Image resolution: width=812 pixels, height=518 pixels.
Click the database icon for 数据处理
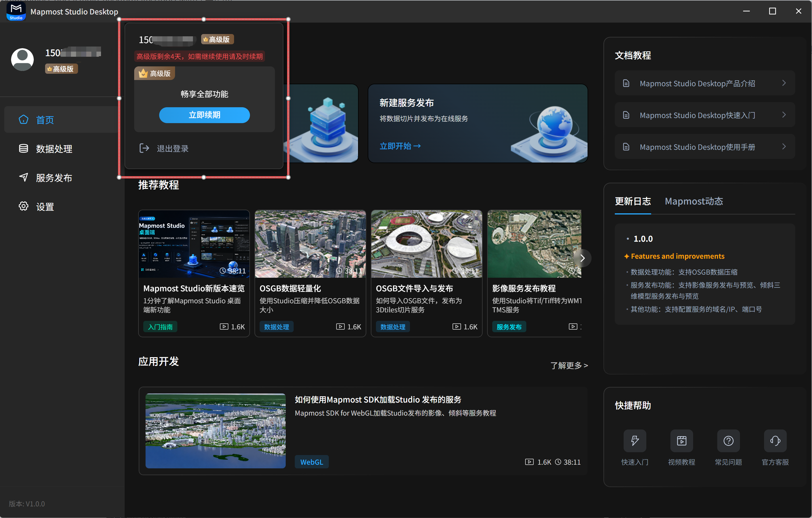coord(24,148)
